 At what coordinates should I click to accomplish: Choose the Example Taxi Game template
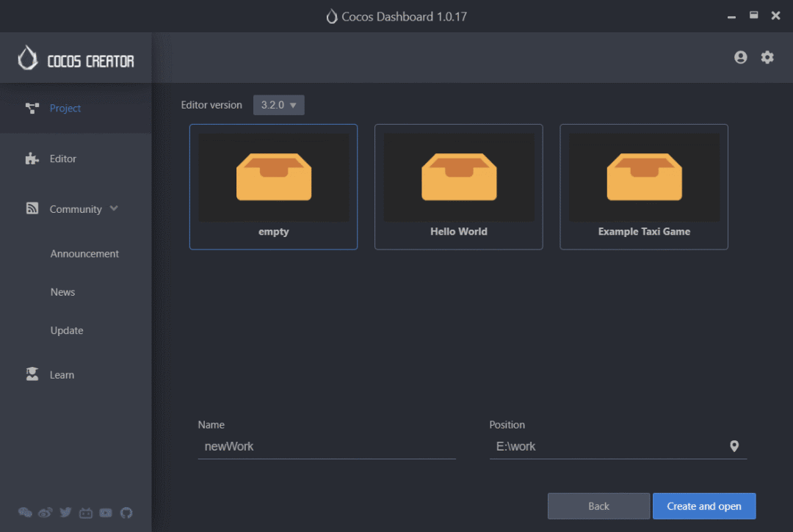pyautogui.click(x=644, y=186)
